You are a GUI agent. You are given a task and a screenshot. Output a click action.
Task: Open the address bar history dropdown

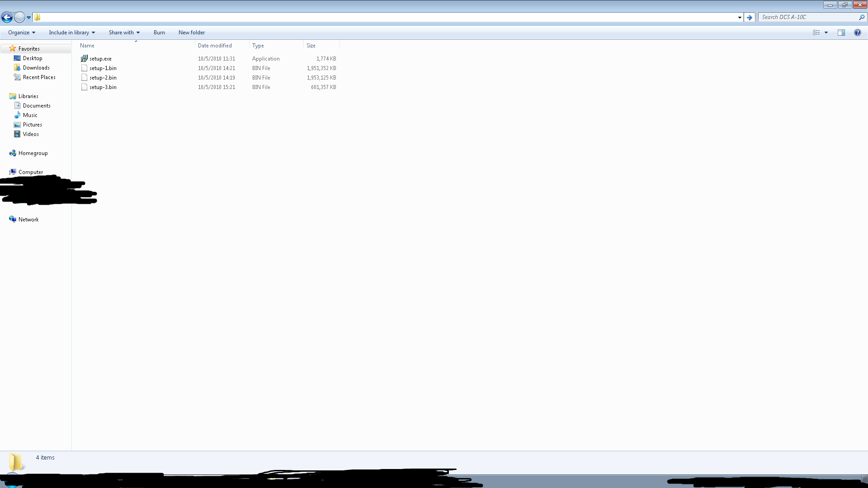[x=739, y=17]
